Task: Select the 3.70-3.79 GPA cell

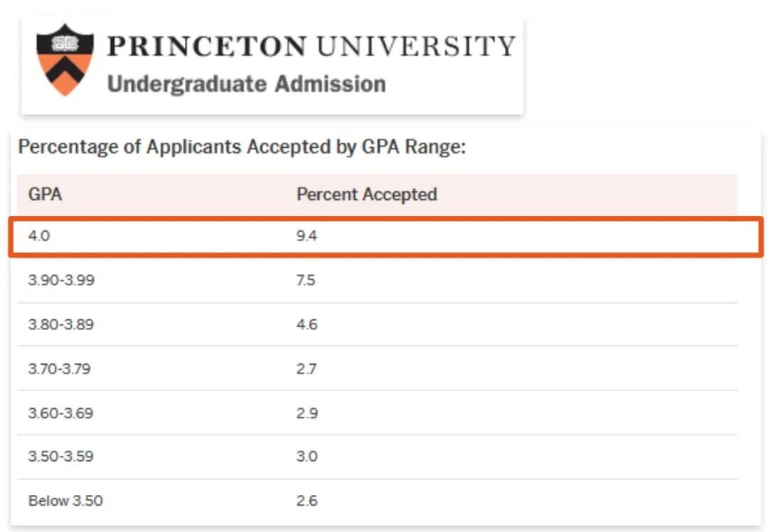Action: [x=59, y=368]
